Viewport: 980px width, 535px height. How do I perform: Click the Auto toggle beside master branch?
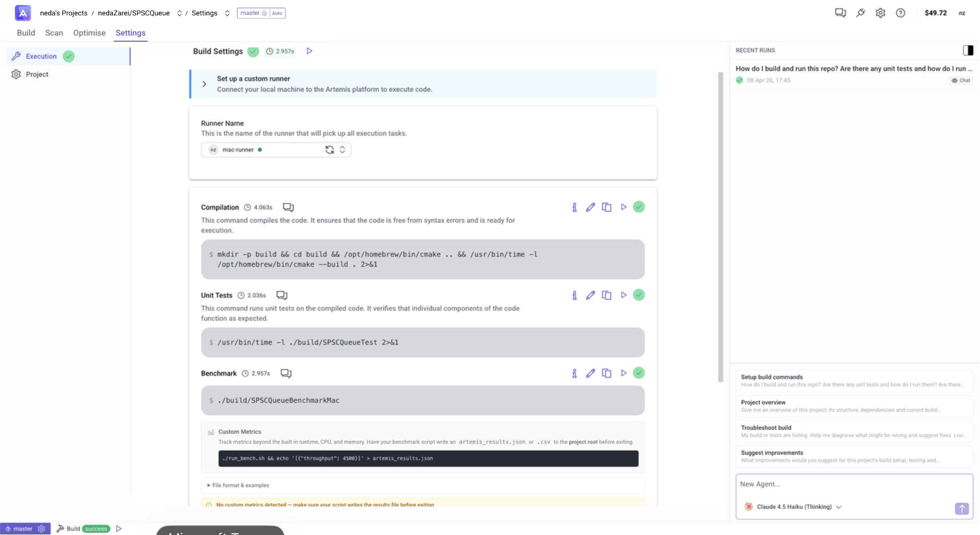[277, 13]
